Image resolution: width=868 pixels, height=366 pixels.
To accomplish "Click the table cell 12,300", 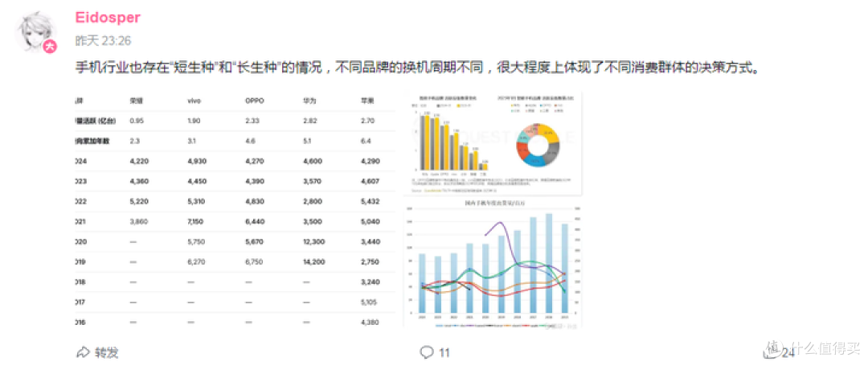I will point(314,242).
